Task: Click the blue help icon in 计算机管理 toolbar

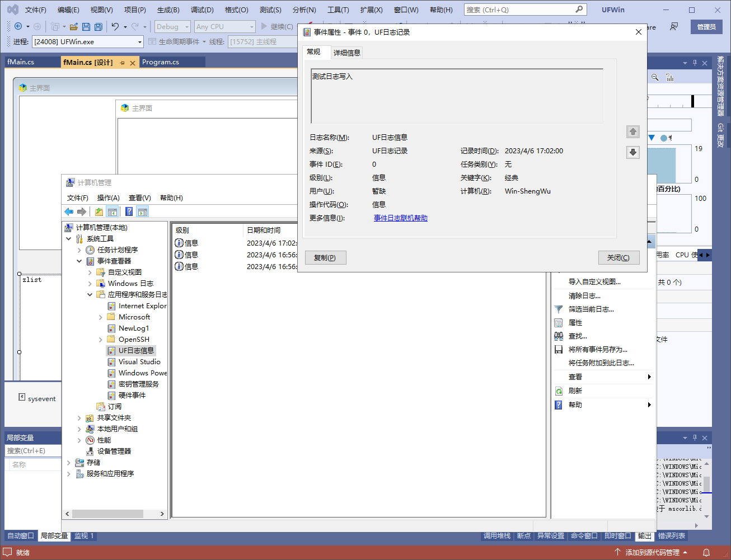Action: coord(129,211)
